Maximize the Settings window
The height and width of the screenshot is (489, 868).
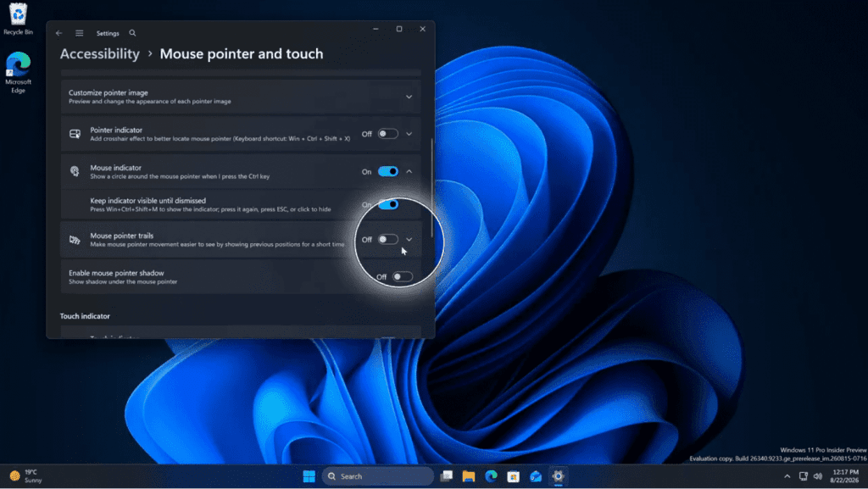(x=399, y=29)
